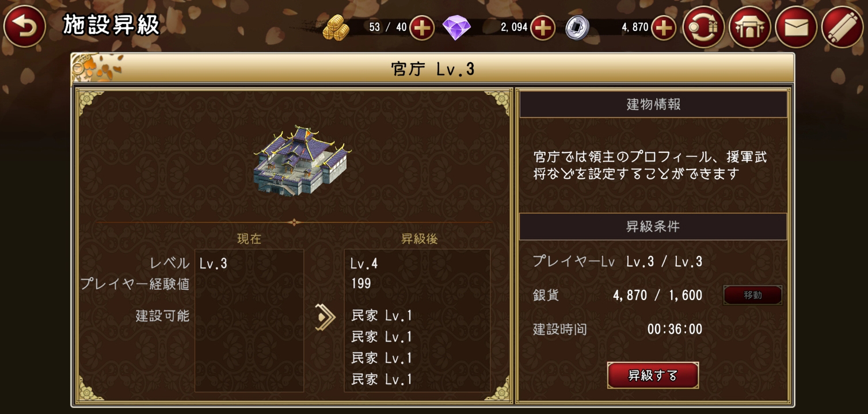Add more gold with the plus button

[x=422, y=28]
